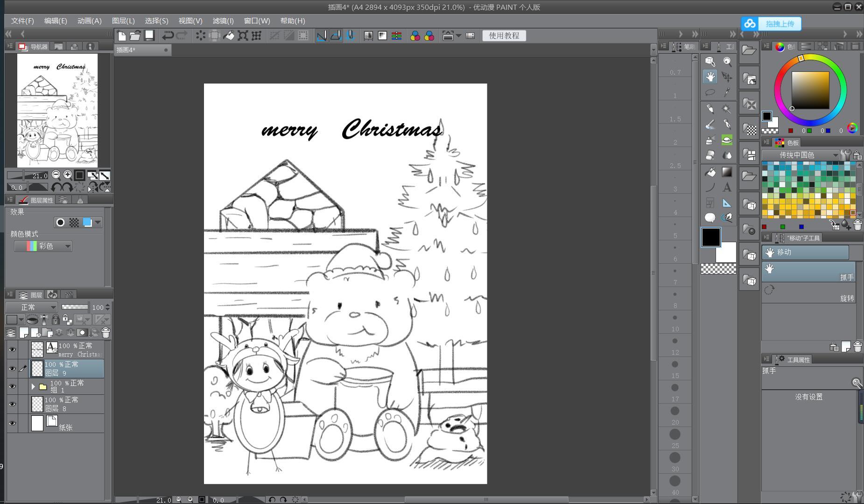The image size is (864, 504).
Task: Delete layer with the layer panel trash icon
Action: click(x=105, y=333)
